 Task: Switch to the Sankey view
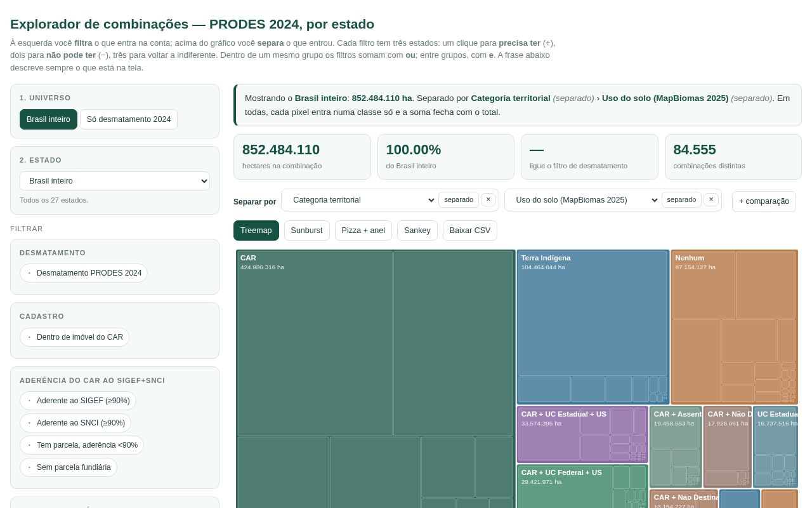pyautogui.click(x=417, y=231)
